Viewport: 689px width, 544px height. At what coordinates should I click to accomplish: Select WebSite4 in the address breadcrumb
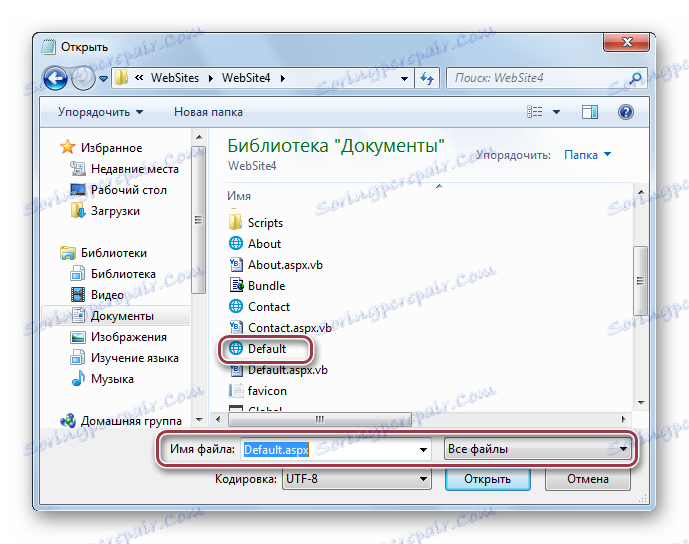click(x=246, y=78)
